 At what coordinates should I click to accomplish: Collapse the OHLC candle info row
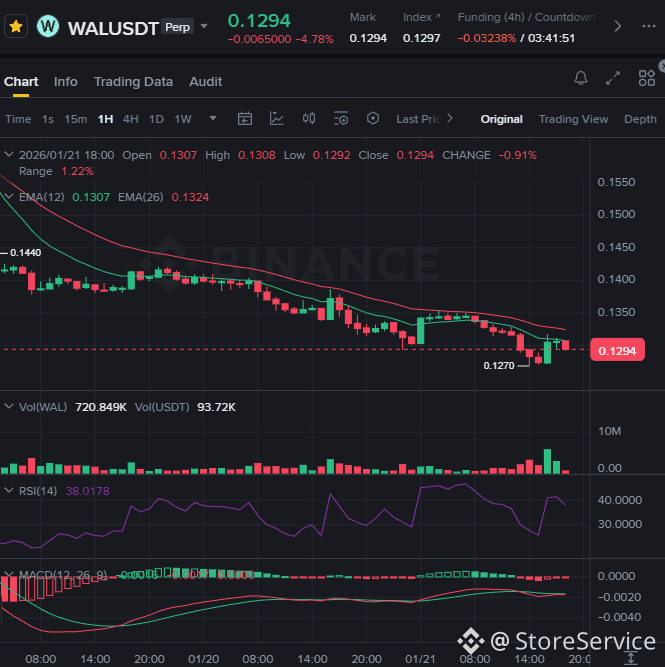[x=9, y=154]
